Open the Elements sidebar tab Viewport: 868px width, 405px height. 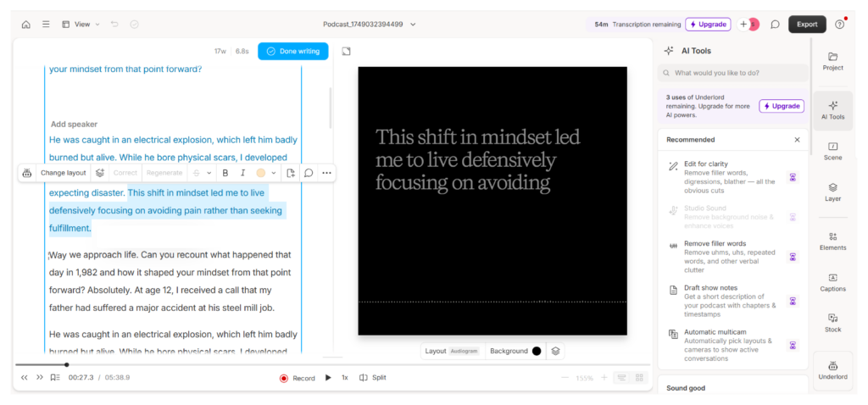[x=832, y=241]
